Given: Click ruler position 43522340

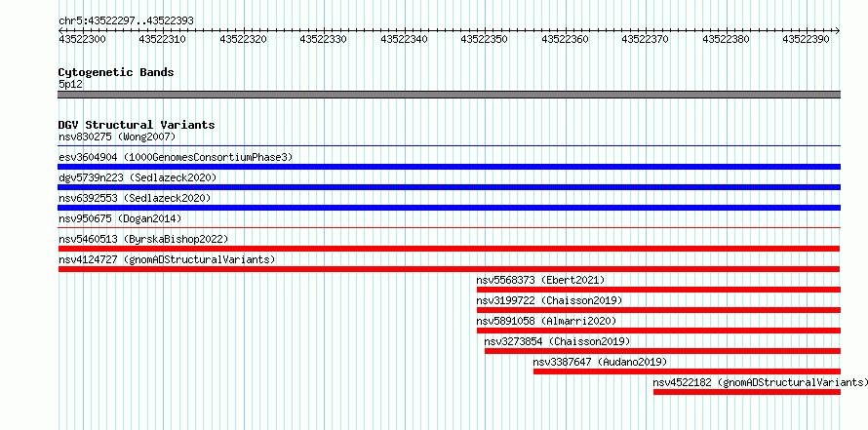Looking at the screenshot, I should [x=405, y=39].
